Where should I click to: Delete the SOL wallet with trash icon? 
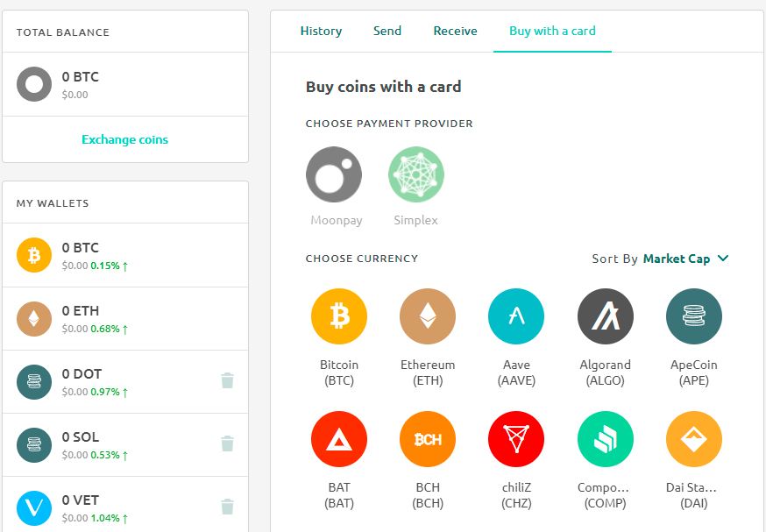(227, 443)
